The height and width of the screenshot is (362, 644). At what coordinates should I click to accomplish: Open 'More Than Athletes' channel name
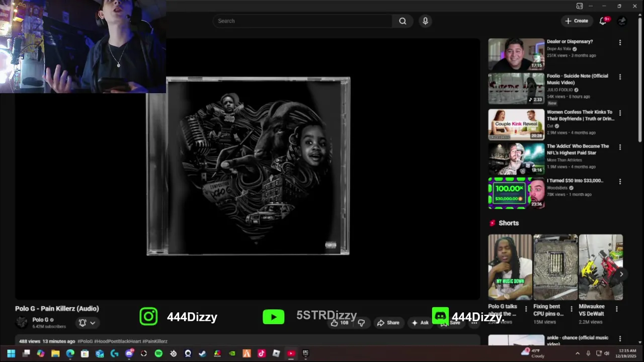[x=565, y=160]
